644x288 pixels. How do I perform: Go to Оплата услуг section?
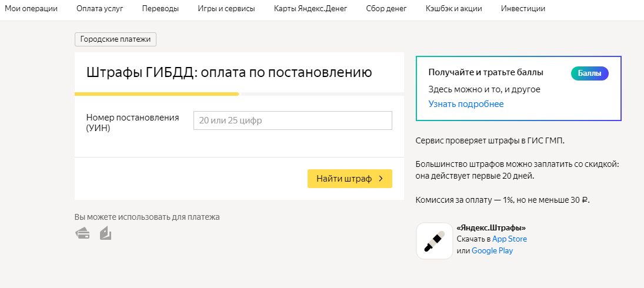[100, 9]
